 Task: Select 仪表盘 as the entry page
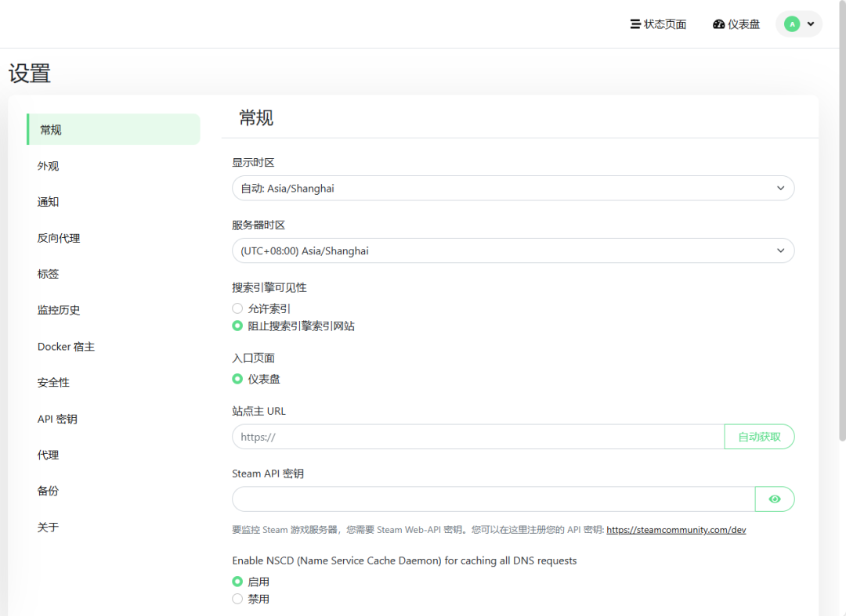pos(237,379)
